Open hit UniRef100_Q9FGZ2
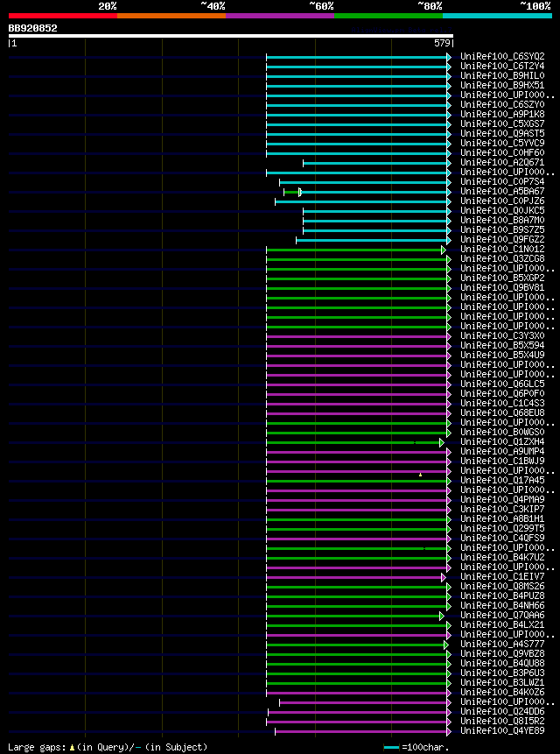 click(x=502, y=239)
